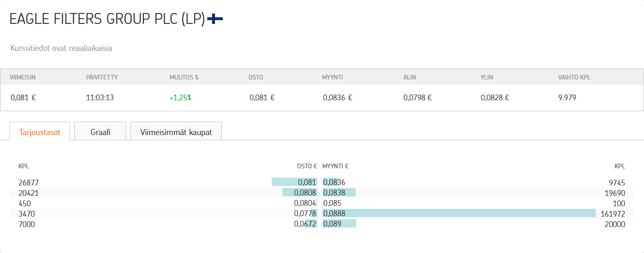Viewport: 644px width, 253px height.
Task: Click the ask price 0,089
Action: (332, 224)
